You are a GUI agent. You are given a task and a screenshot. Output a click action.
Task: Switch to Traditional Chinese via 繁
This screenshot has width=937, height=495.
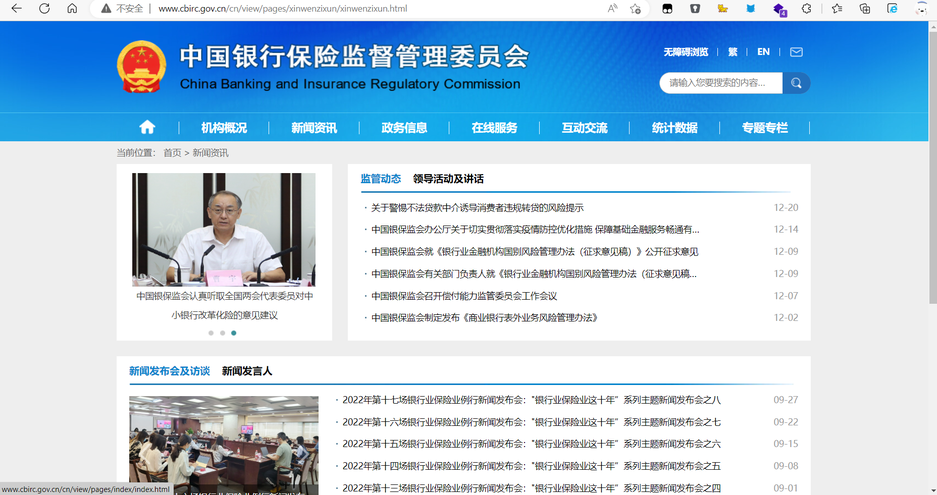coord(733,52)
